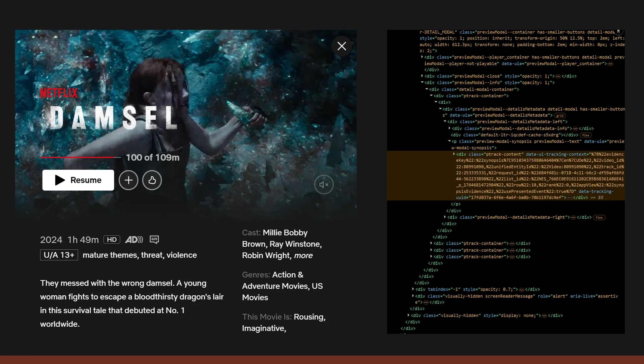Expand the previewModal--detailsMetadata-right div

click(x=445, y=217)
